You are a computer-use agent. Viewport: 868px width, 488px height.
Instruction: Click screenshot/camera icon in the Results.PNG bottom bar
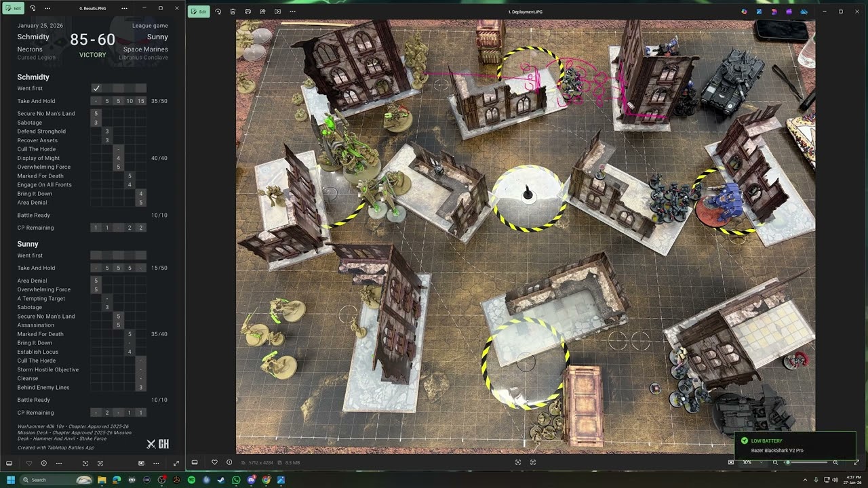coord(141,463)
